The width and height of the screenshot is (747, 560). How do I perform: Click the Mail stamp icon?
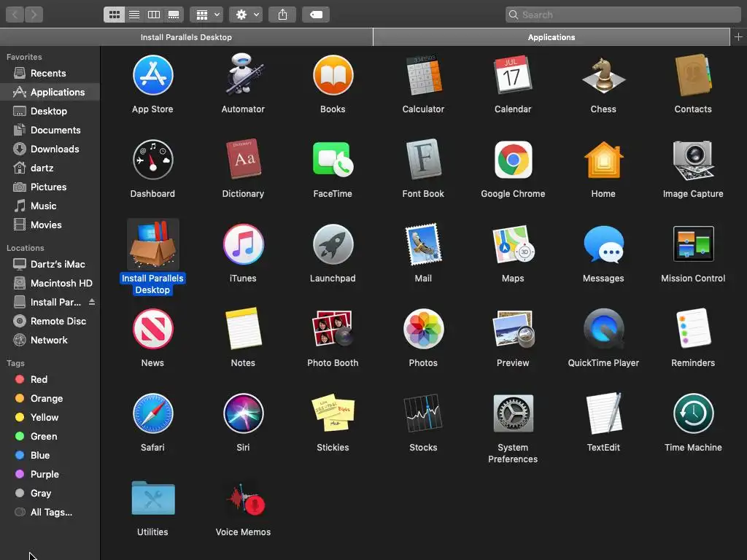423,244
